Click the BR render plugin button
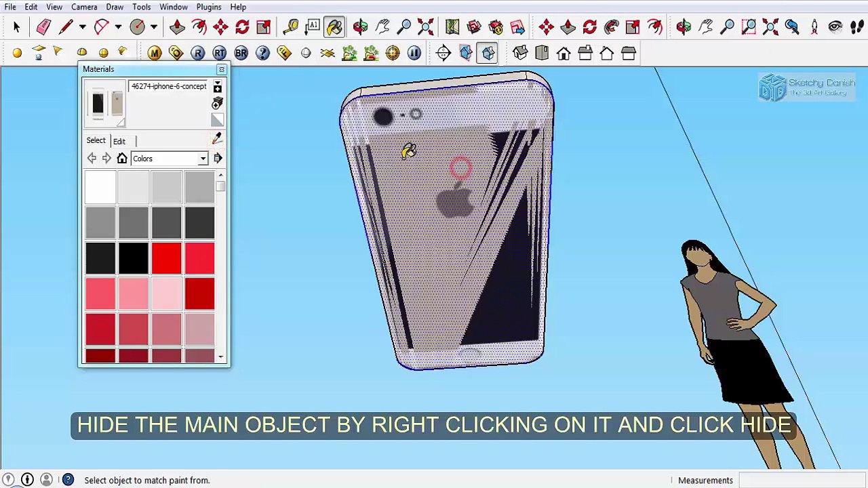The width and height of the screenshot is (868, 488). [241, 53]
